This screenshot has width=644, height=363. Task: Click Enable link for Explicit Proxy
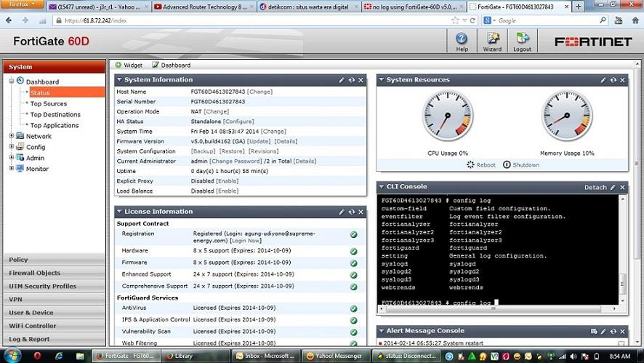[x=227, y=181]
